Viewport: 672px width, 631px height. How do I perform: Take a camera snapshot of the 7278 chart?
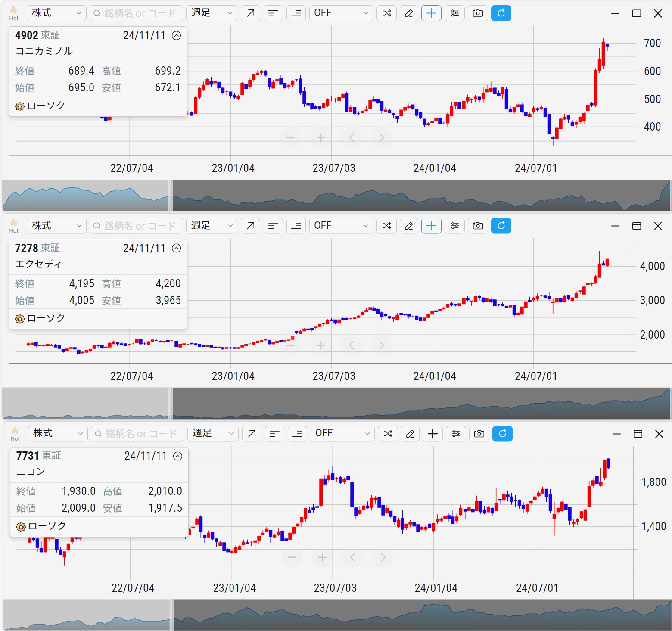click(x=478, y=225)
